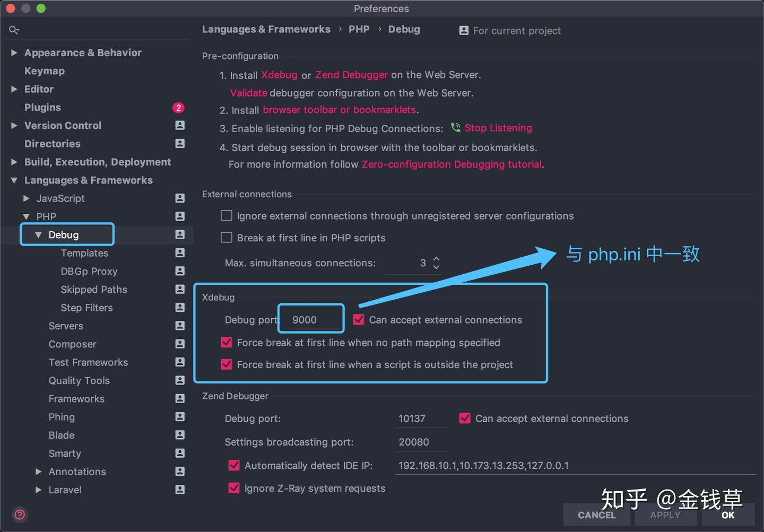Enable Break at first line in PHP scripts
This screenshot has width=764, height=532.
pos(226,237)
